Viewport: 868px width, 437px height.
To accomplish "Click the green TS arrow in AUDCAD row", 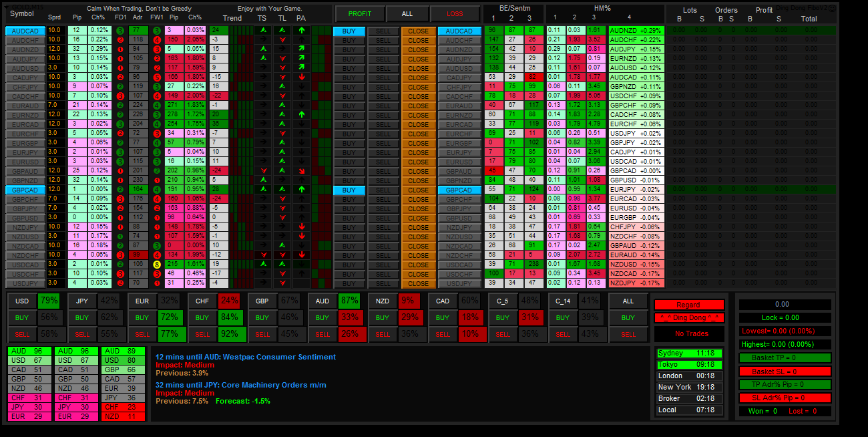I will coord(262,31).
